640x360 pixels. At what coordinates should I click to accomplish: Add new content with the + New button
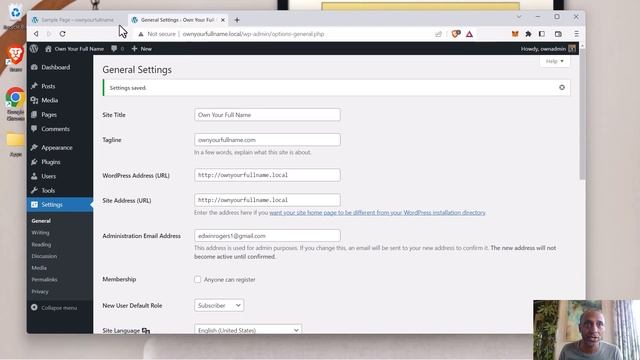(142, 49)
